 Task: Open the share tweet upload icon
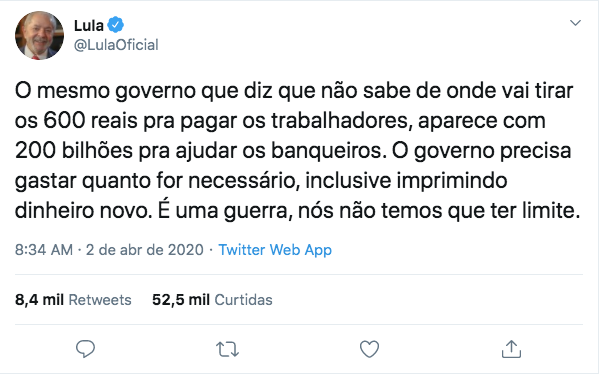(511, 349)
